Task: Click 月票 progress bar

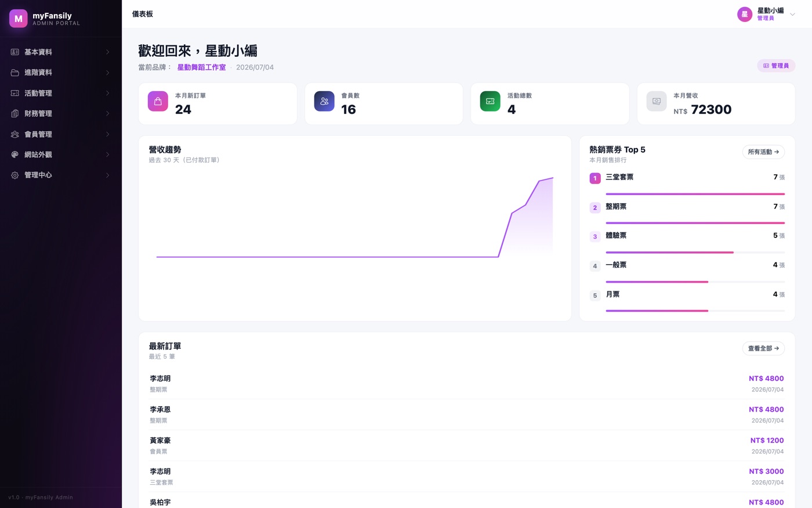Action: 695,311
